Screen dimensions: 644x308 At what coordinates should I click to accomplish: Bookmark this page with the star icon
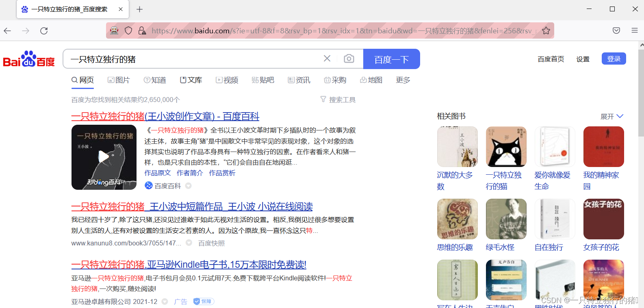pos(546,30)
